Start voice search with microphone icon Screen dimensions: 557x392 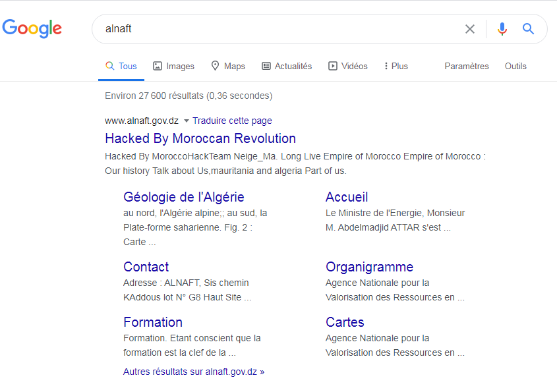pos(502,29)
